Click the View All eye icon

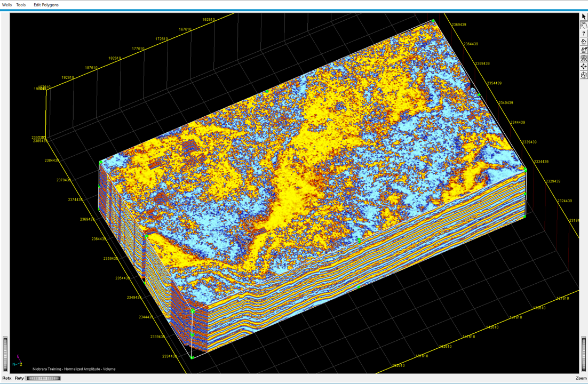click(584, 59)
